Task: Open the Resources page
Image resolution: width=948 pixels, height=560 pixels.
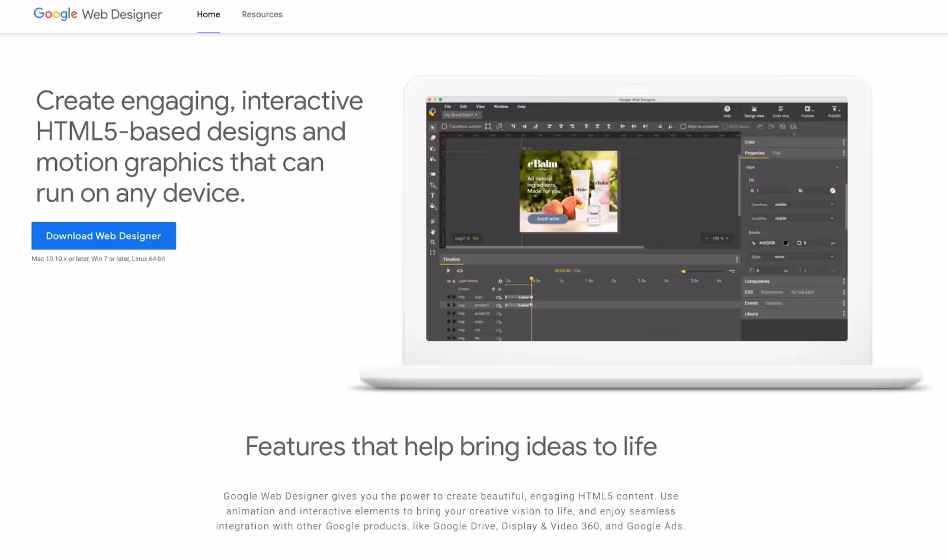Action: (x=262, y=14)
